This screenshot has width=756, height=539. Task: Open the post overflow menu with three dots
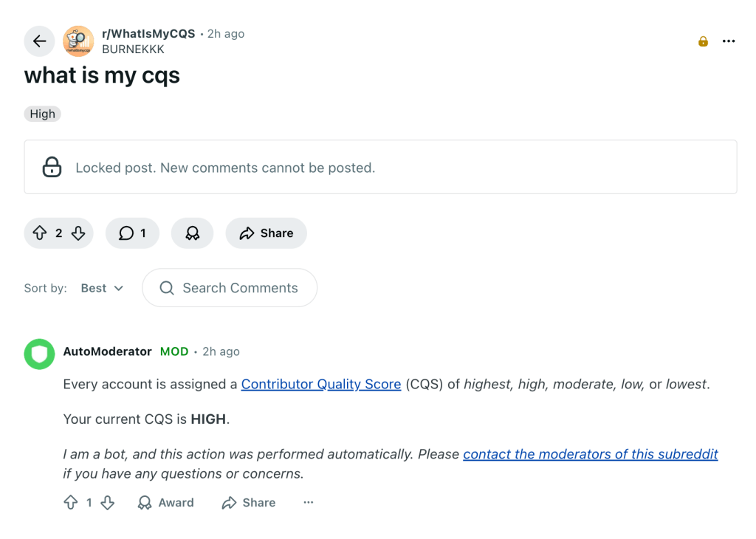[x=729, y=41]
